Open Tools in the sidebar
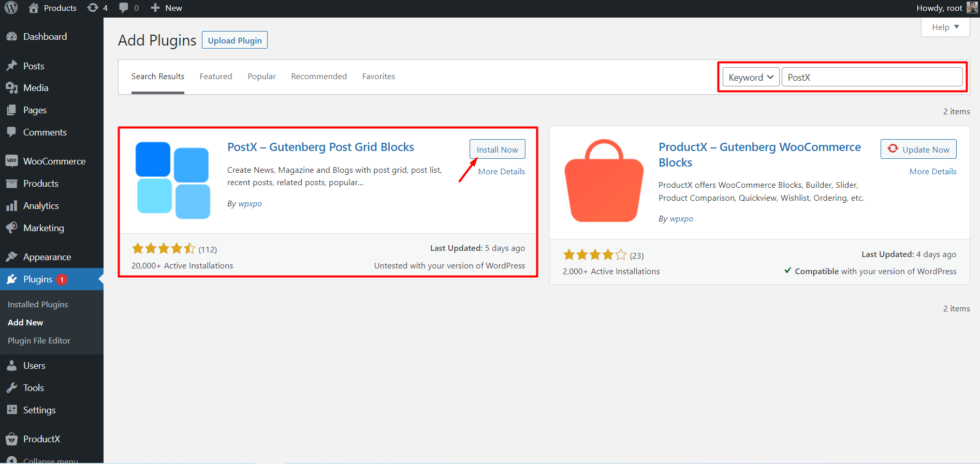 coord(33,388)
